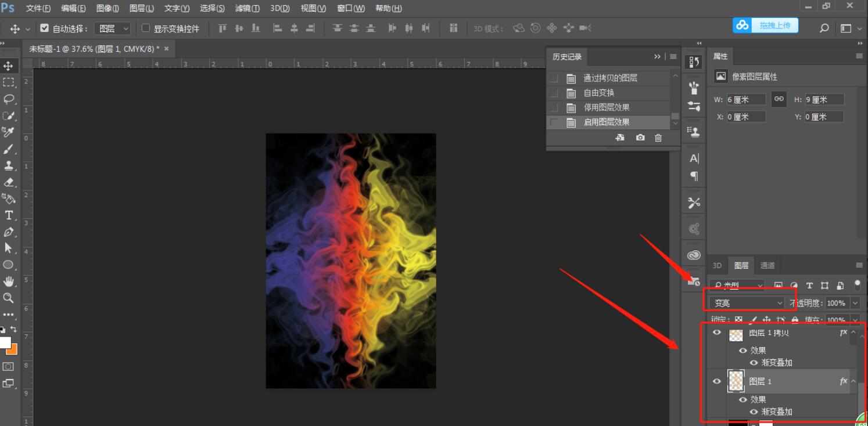Open History panel menu icon

tap(673, 56)
